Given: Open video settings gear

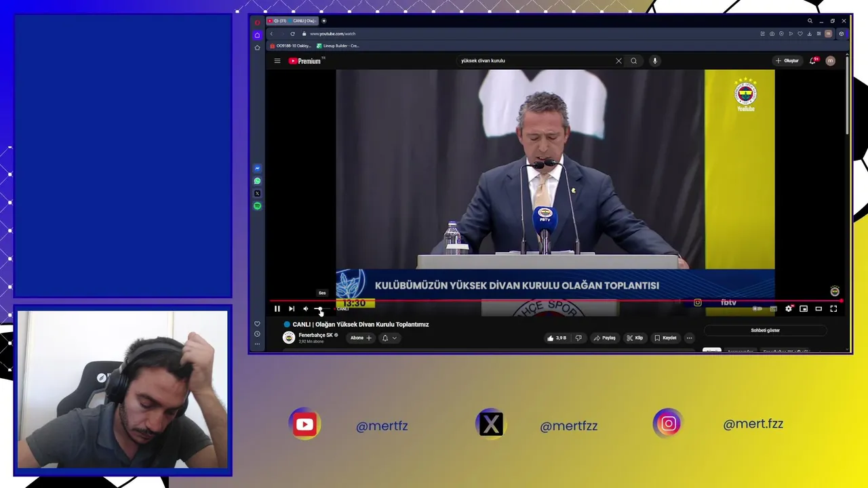Looking at the screenshot, I should (x=789, y=308).
